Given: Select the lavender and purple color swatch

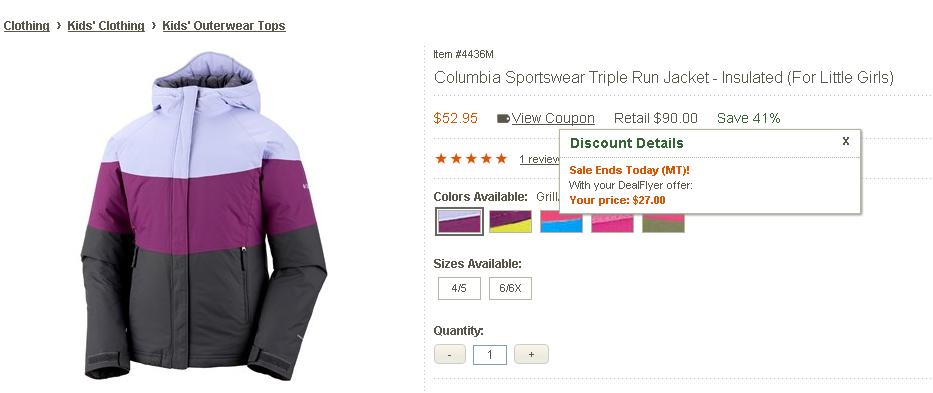Looking at the screenshot, I should [459, 222].
